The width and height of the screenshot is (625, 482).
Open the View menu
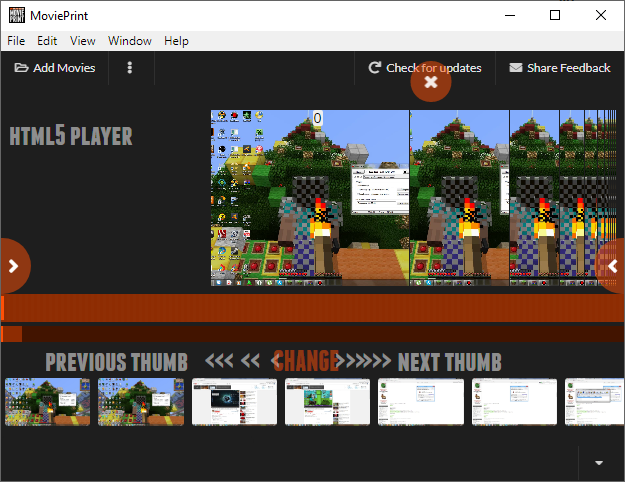point(83,41)
